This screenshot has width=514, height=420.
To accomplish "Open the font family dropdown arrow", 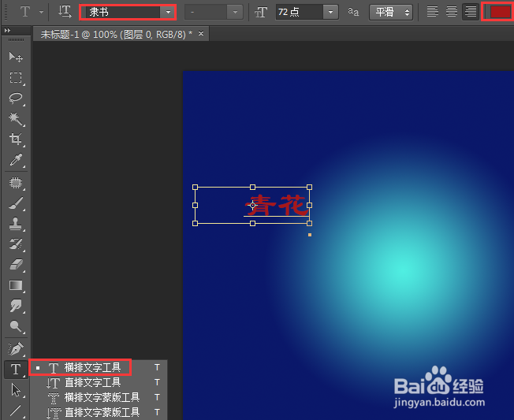I will [168, 12].
